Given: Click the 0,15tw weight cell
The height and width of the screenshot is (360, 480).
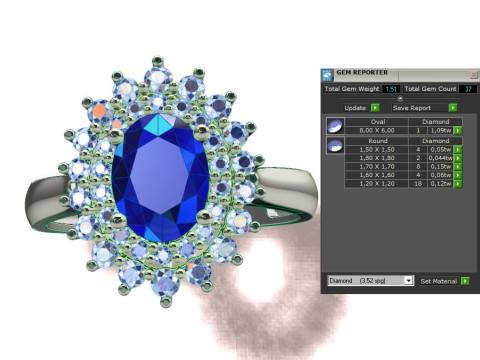Looking at the screenshot, I should 441,167.
